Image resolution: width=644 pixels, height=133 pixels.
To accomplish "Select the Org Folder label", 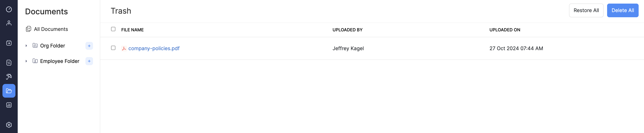I will 53,46.
